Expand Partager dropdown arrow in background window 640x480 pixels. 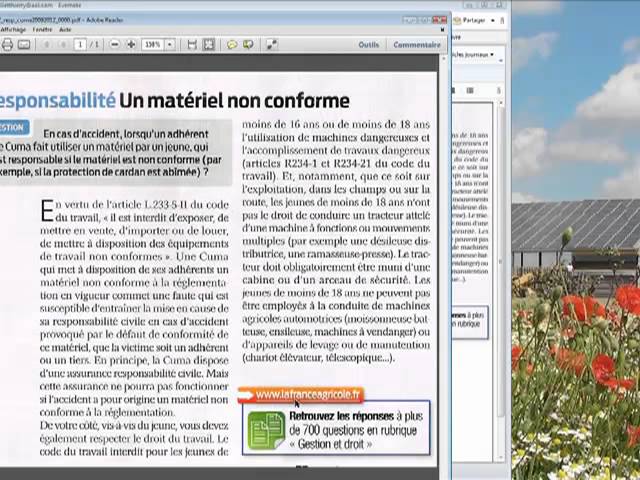[x=492, y=20]
